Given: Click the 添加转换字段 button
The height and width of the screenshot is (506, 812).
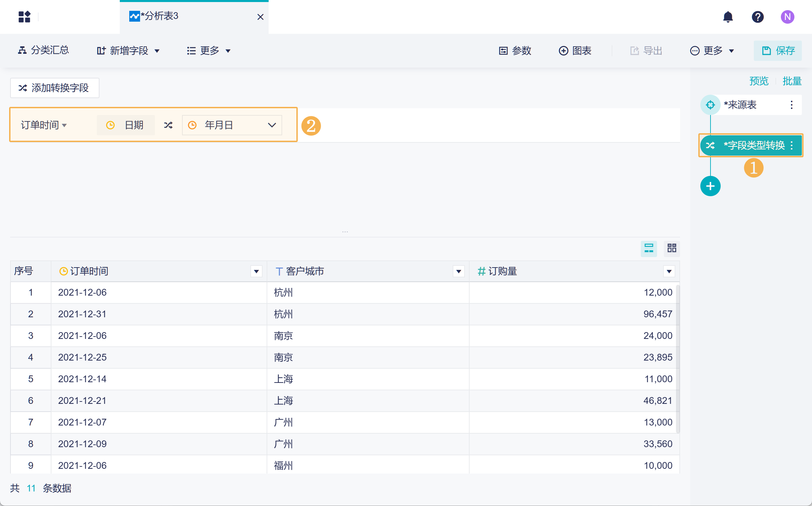Looking at the screenshot, I should (54, 88).
